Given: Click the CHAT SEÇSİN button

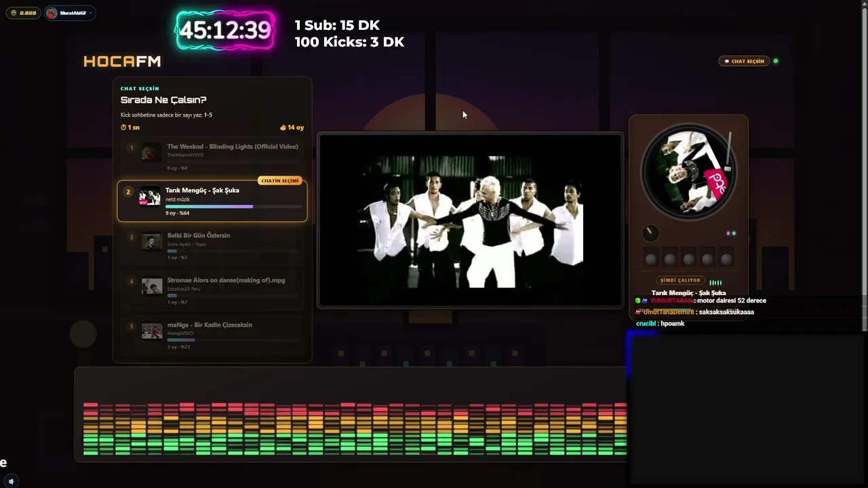Looking at the screenshot, I should coord(744,61).
